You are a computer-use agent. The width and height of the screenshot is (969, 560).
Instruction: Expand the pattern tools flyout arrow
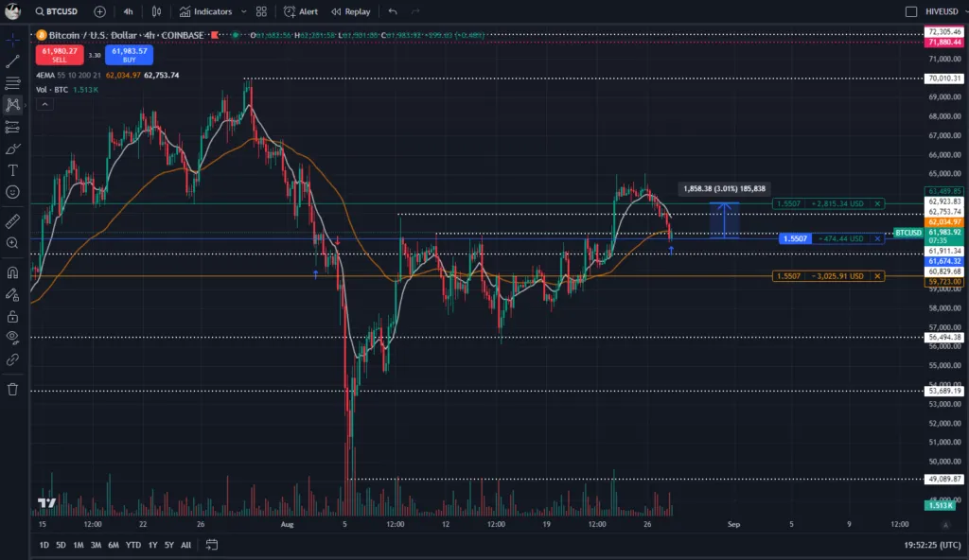click(26, 105)
